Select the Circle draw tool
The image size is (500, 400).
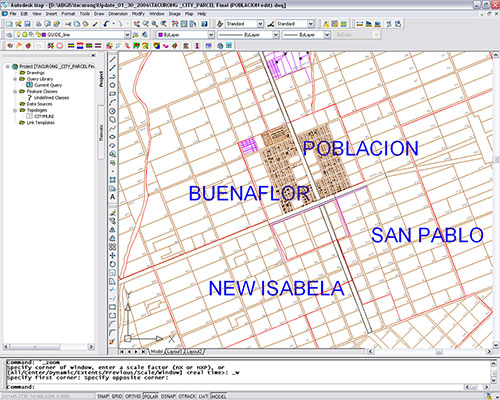pos(113,111)
